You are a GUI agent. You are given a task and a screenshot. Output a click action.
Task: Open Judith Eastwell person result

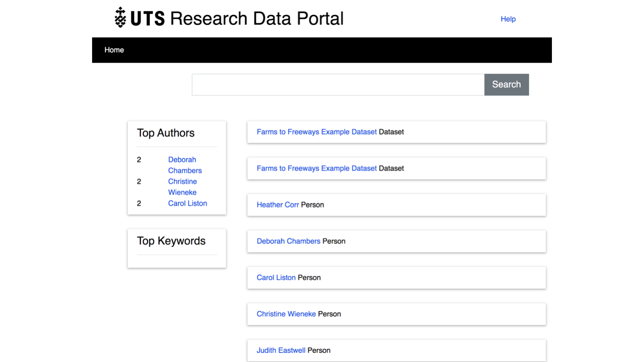[x=281, y=350]
